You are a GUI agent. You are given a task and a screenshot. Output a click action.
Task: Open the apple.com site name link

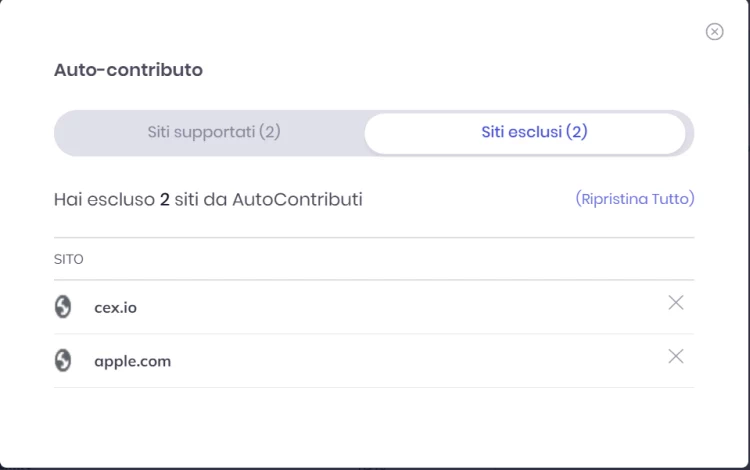132,361
